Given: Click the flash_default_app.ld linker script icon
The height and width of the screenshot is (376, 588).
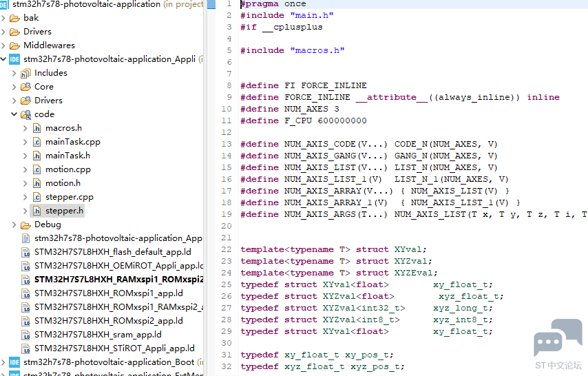Looking at the screenshot, I should point(26,253).
